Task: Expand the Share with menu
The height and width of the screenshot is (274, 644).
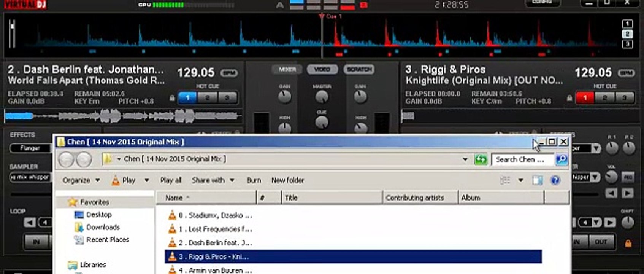Action: (213, 180)
